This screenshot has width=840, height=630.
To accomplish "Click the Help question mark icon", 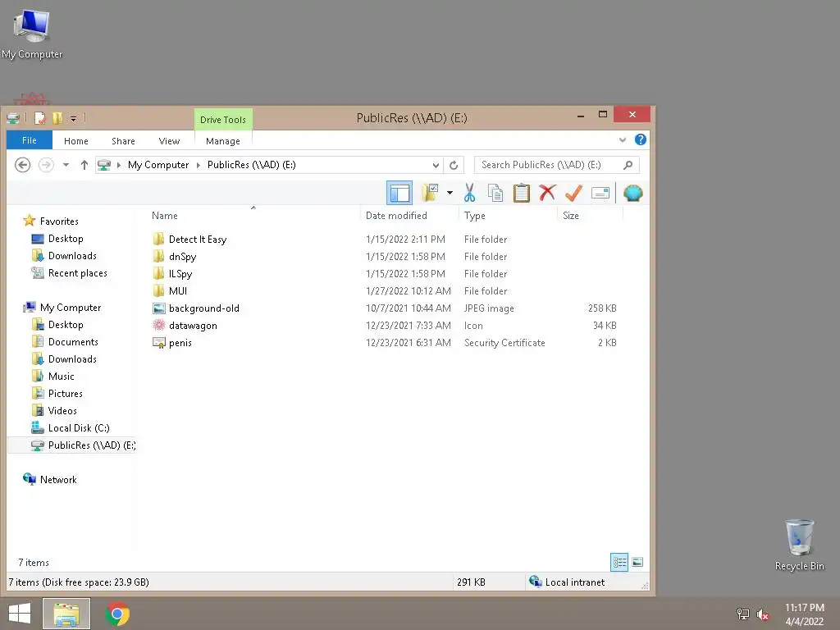I will pyautogui.click(x=640, y=139).
